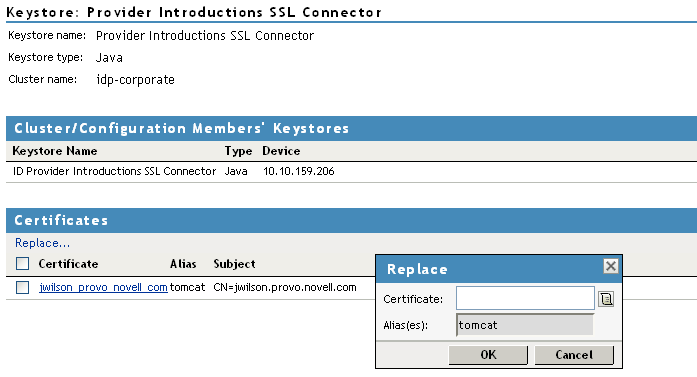Select the Alias(es) field containing tomcat
697x377 pixels.
(x=525, y=325)
